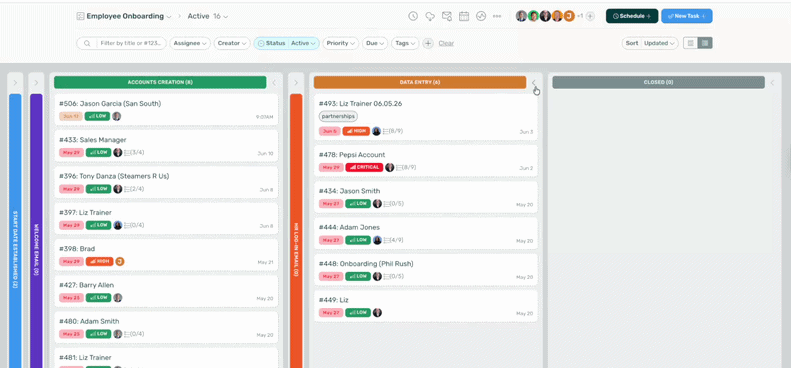791x368 pixels.
Task: Add a project member with plus icon
Action: click(x=590, y=16)
